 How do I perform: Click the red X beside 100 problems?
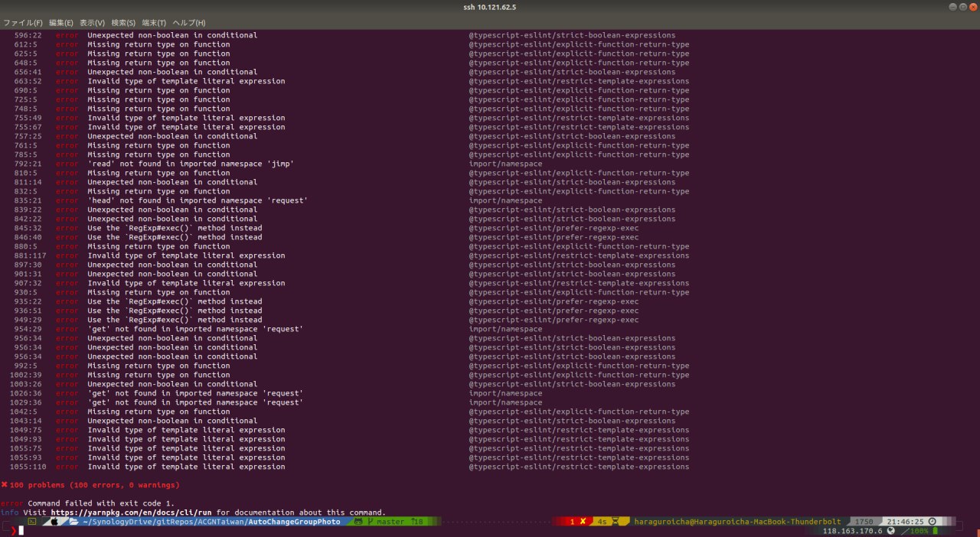(x=5, y=485)
